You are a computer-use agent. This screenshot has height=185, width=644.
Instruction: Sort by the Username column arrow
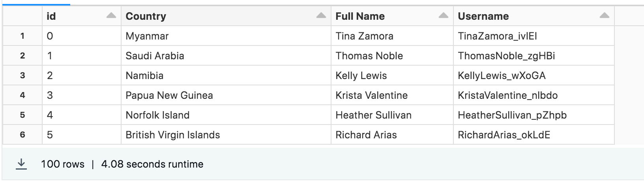coord(604,16)
